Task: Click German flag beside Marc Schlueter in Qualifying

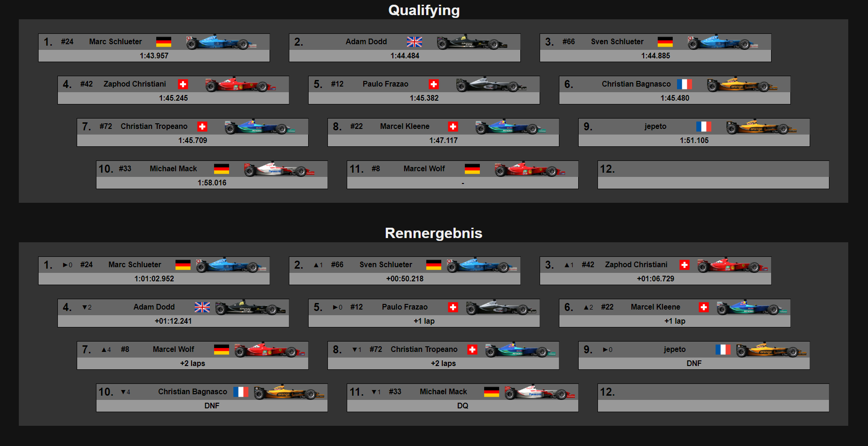Action: [x=164, y=42]
